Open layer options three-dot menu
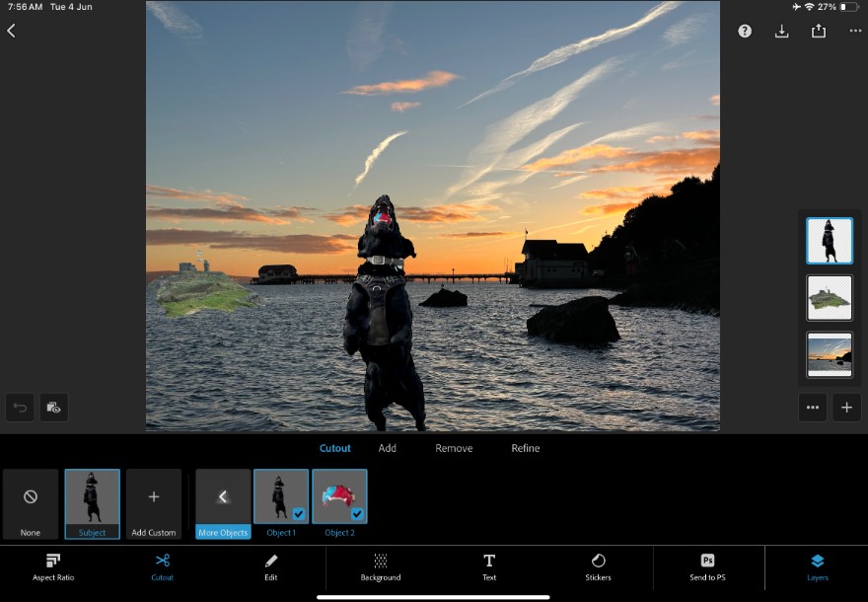This screenshot has width=868, height=602. pos(812,407)
